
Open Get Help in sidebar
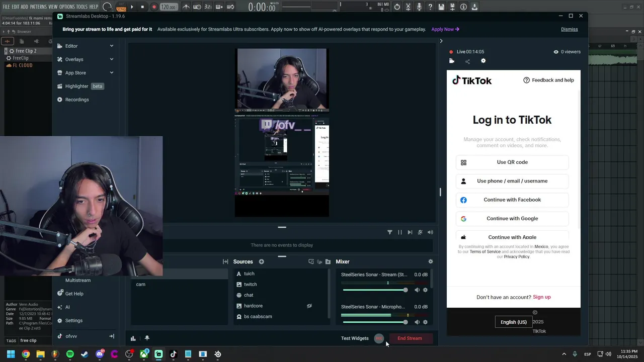click(70, 294)
